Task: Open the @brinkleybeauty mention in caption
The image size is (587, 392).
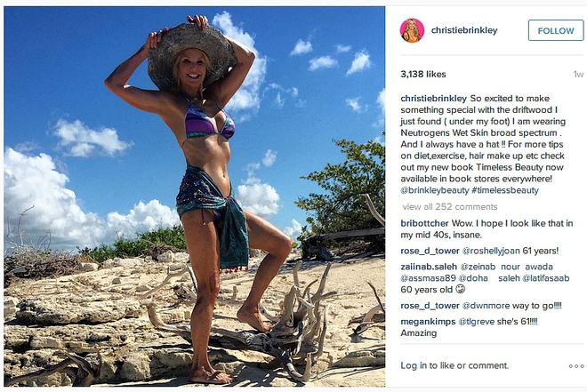Action: click(435, 190)
